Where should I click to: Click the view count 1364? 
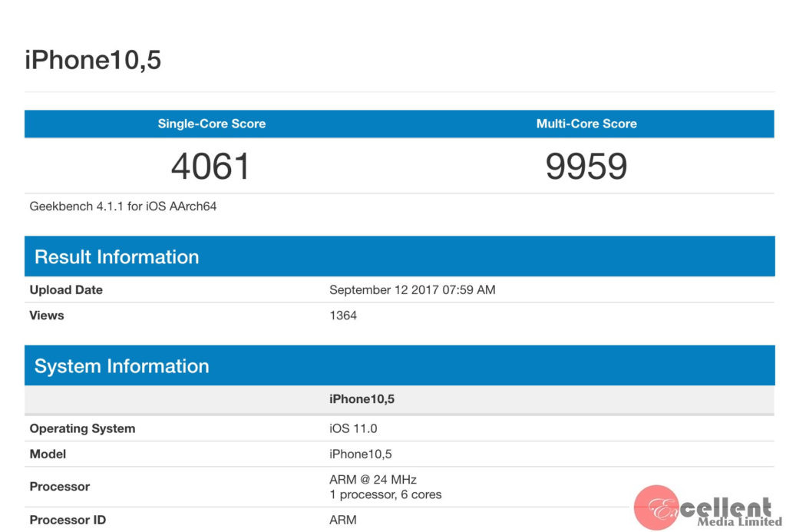click(x=343, y=316)
